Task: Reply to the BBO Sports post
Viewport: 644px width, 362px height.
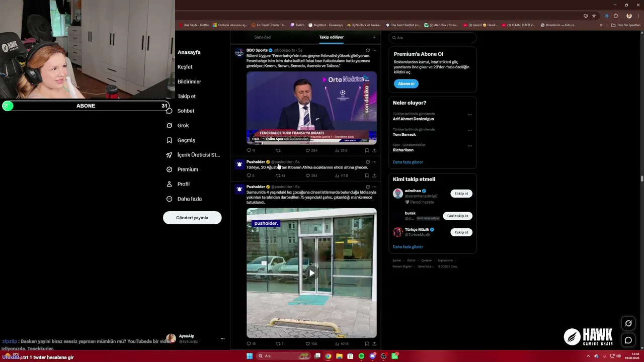Action: click(x=249, y=150)
